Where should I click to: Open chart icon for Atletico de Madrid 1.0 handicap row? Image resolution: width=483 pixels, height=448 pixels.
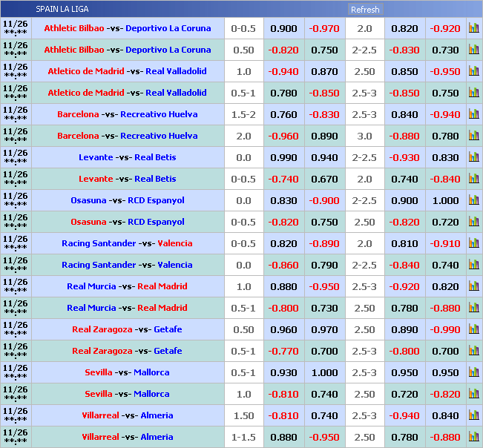pos(473,72)
